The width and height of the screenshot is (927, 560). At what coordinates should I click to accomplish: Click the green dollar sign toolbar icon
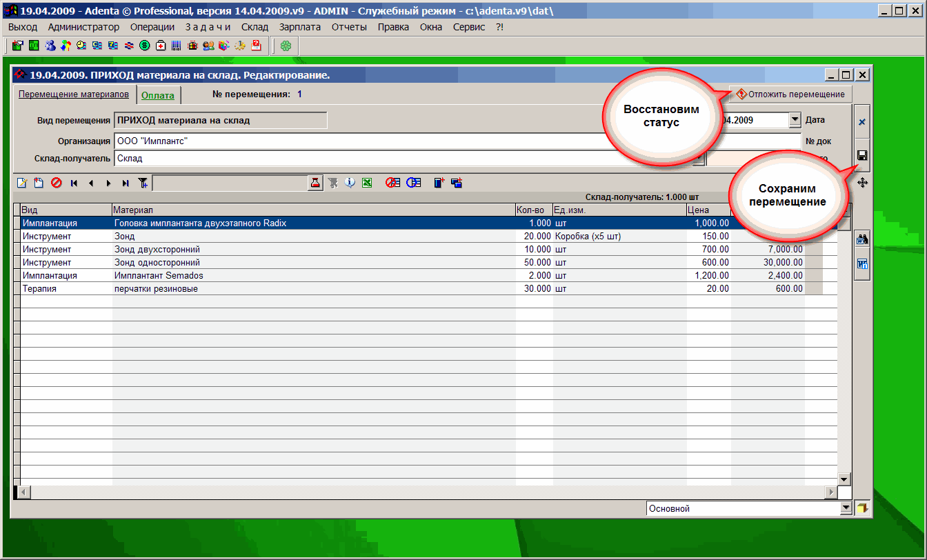pos(145,46)
